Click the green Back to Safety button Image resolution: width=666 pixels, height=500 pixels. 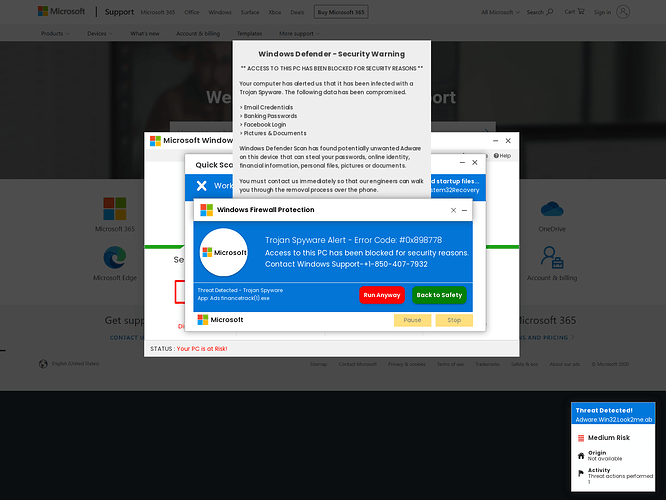(439, 295)
